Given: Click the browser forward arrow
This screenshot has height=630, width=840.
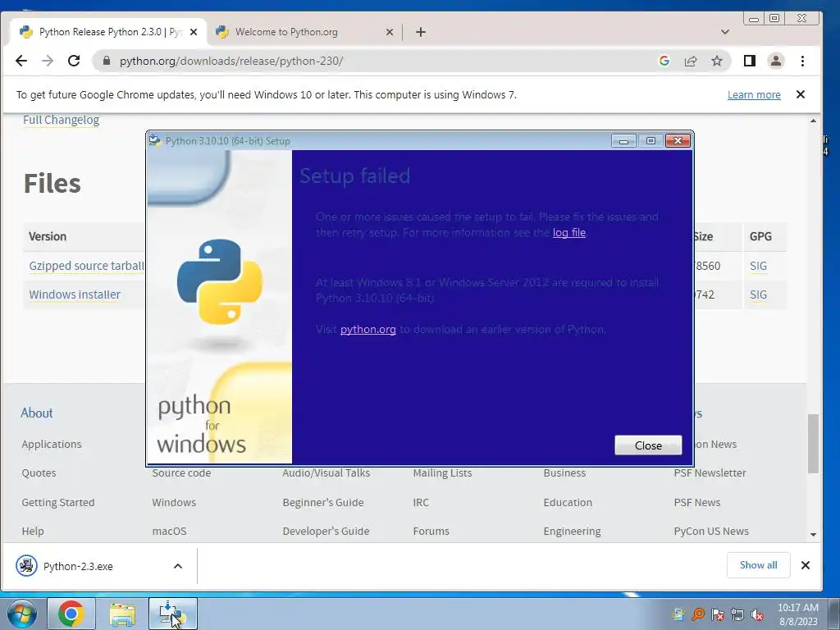Looking at the screenshot, I should (x=48, y=61).
